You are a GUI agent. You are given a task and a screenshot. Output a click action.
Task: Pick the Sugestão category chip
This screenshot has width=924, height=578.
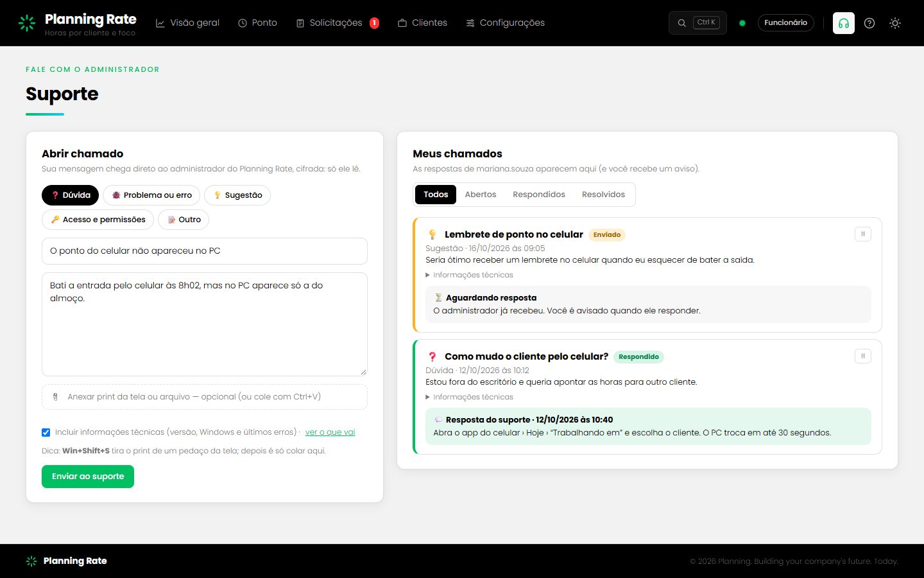pyautogui.click(x=237, y=195)
